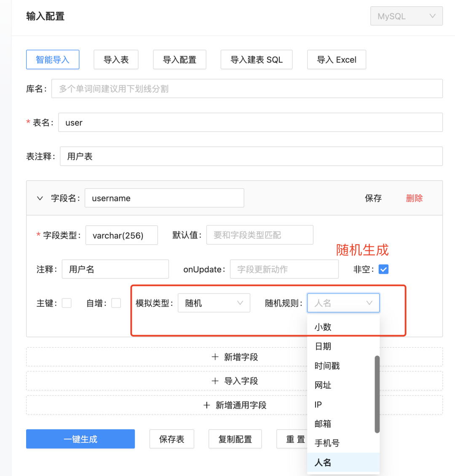Open the MySQL database type dropdown

click(x=406, y=16)
